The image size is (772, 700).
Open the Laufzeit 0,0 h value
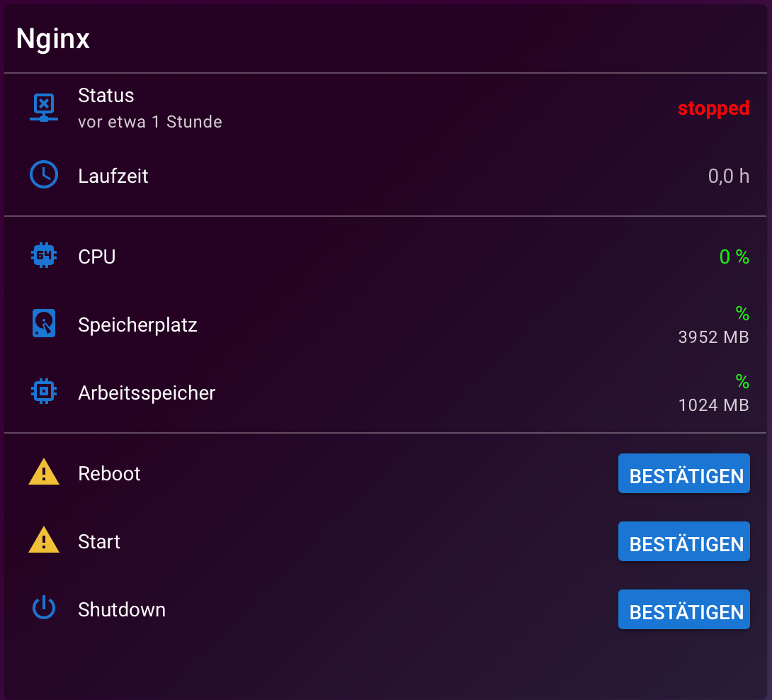[729, 176]
